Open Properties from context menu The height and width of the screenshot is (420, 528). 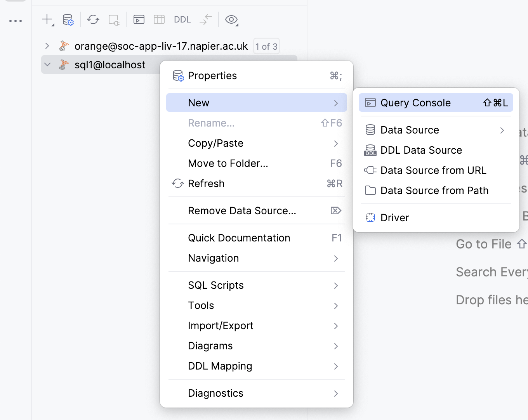click(257, 76)
